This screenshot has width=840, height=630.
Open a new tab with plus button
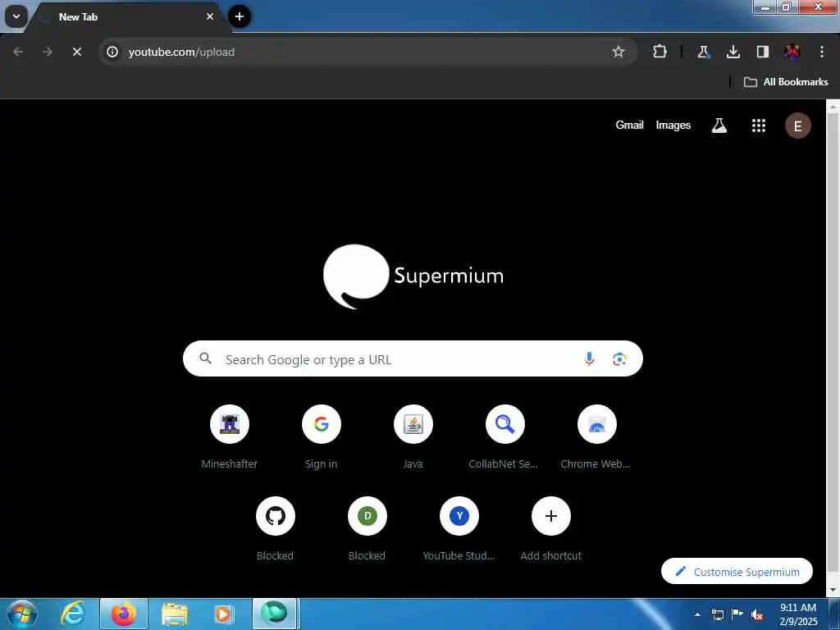pos(240,16)
